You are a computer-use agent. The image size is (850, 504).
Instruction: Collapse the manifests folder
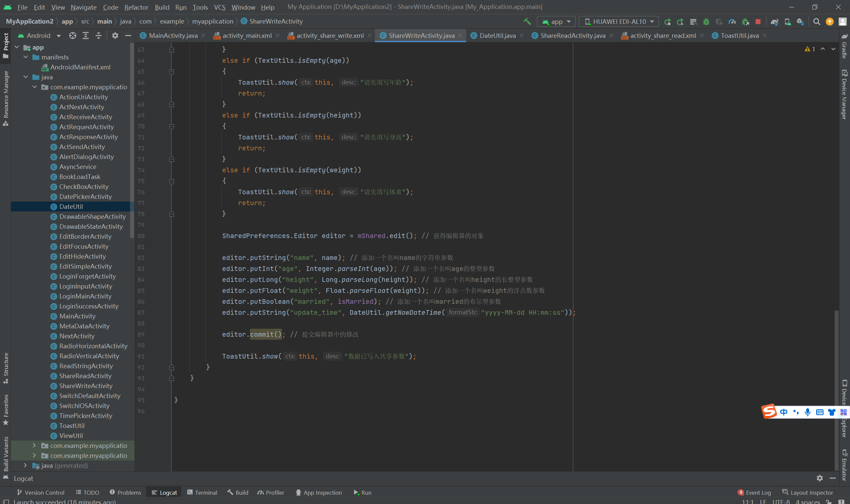point(26,57)
